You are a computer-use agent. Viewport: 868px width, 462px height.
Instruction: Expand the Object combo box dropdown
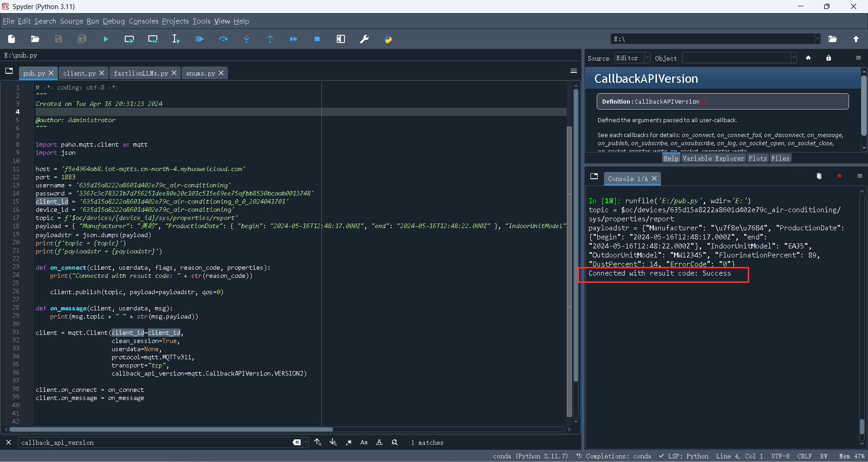[x=793, y=58]
